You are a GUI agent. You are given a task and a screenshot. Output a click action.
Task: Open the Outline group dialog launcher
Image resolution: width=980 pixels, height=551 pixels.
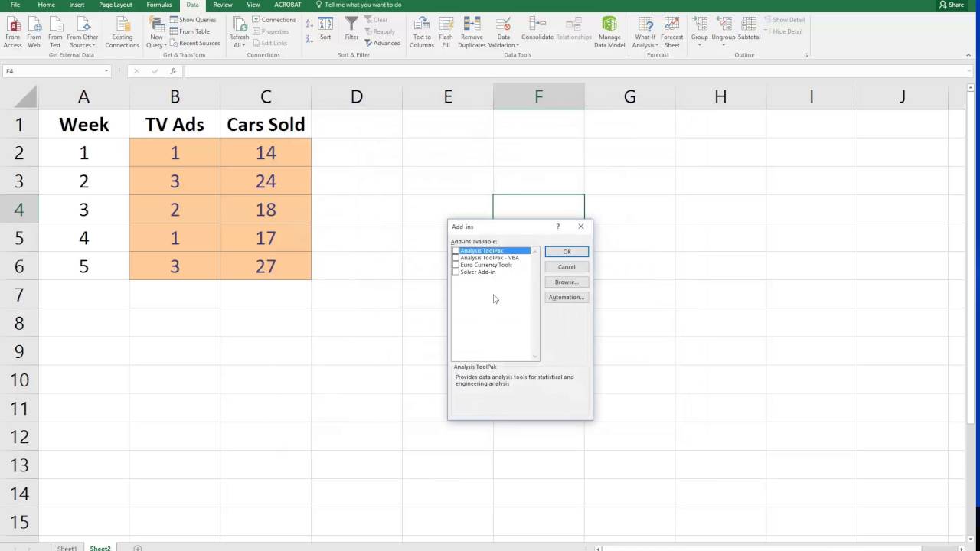tap(806, 55)
